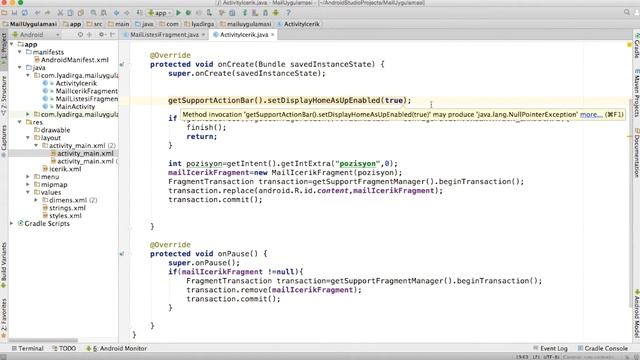Screen dimensions: 640x360
Task: Collapse the values folder
Action: click(x=28, y=192)
